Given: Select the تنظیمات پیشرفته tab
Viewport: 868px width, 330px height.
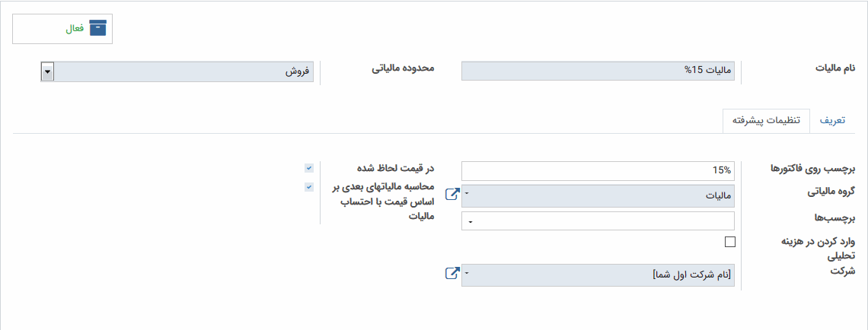Looking at the screenshot, I should pyautogui.click(x=766, y=122).
